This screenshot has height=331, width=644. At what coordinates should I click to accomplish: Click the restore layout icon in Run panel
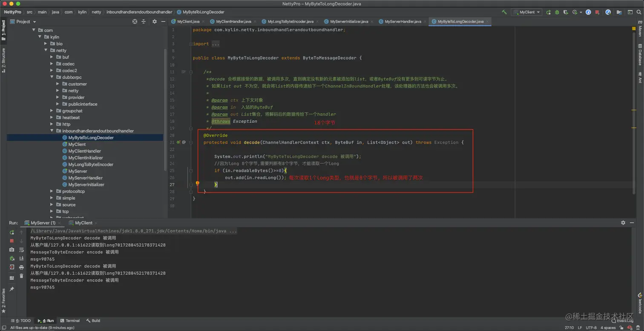click(12, 278)
